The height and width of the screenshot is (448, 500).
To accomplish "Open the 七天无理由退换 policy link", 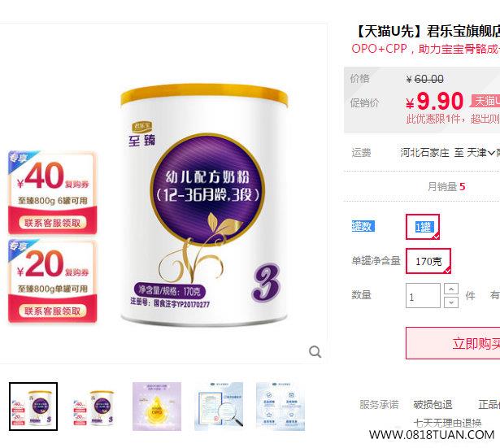I will pos(447,423).
